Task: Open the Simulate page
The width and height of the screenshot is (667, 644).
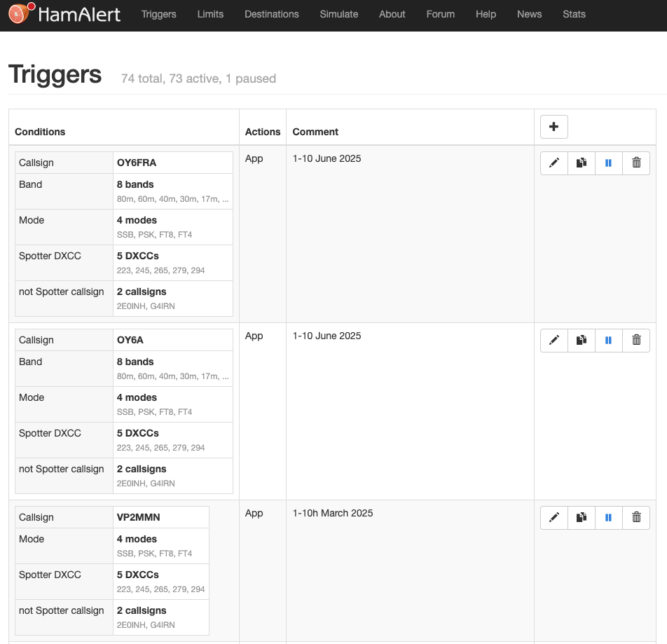Action: point(338,14)
